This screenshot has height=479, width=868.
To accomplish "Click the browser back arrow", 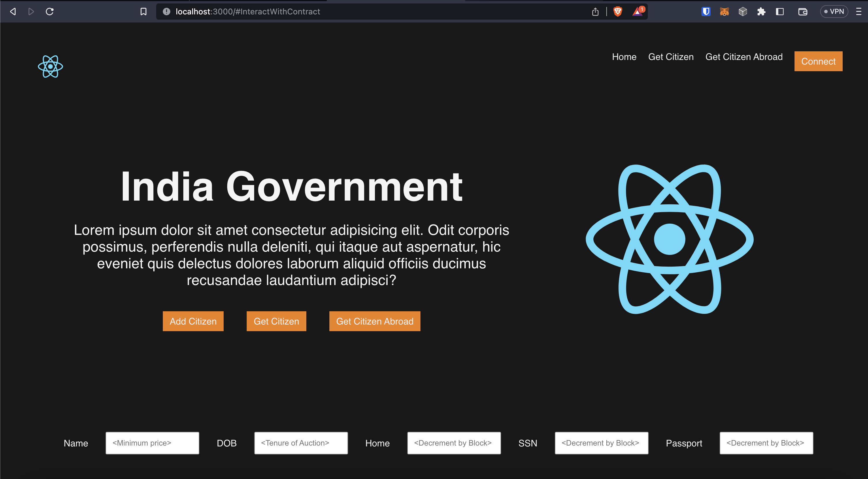I will (x=13, y=12).
